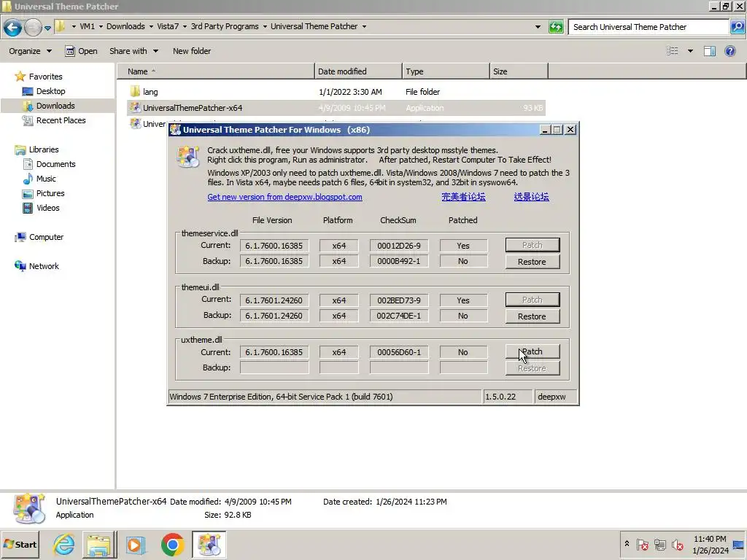
Task: Click Restore for themeui.dll
Action: pyautogui.click(x=532, y=316)
